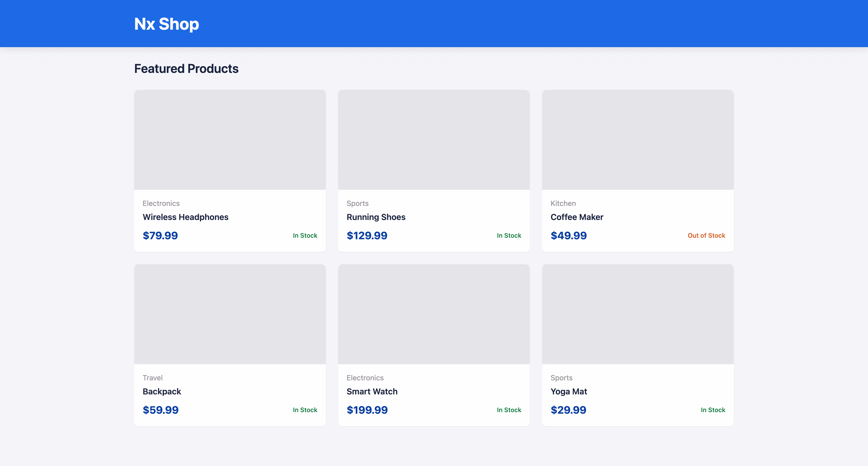Select the Electronics category label on Wireless Headphones
This screenshot has width=868, height=466.
coord(161,203)
